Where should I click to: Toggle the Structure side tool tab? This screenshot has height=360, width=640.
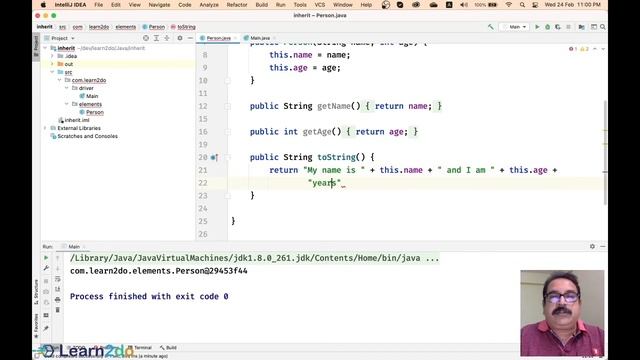36,292
